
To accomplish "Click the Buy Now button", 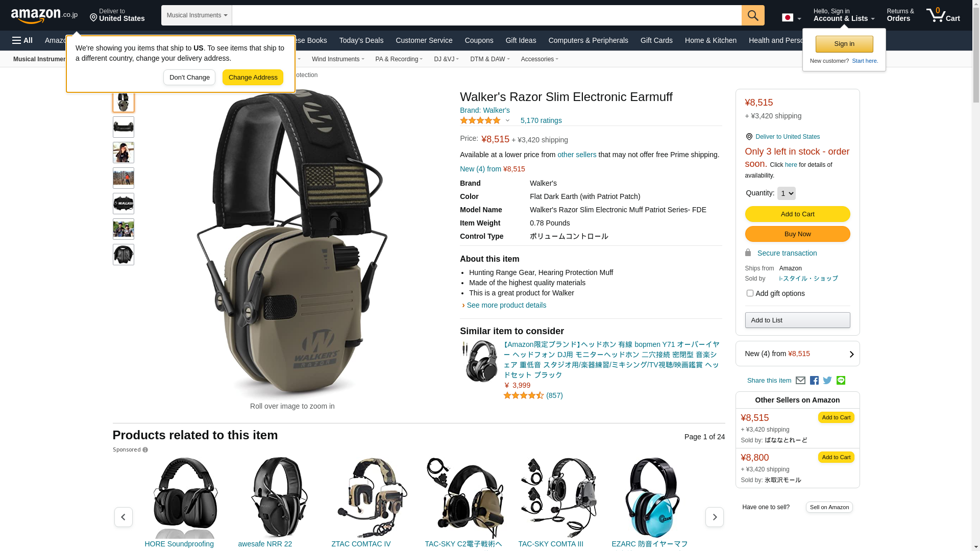I will [797, 234].
